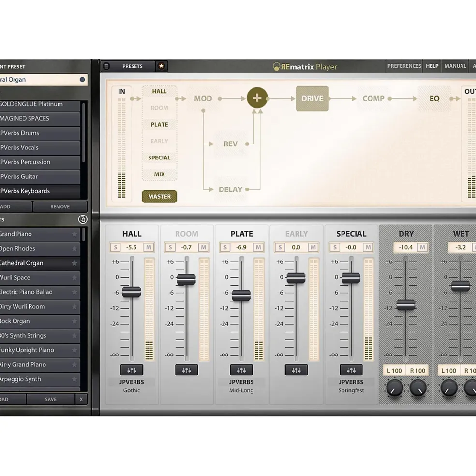This screenshot has height=476, width=476.
Task: Click the X button next to SAVE
Action: 81,399
